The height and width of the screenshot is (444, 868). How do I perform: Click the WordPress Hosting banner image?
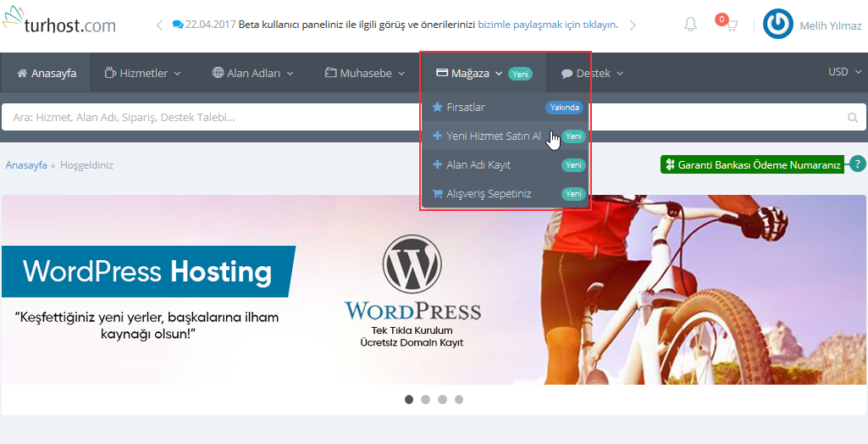(434, 290)
